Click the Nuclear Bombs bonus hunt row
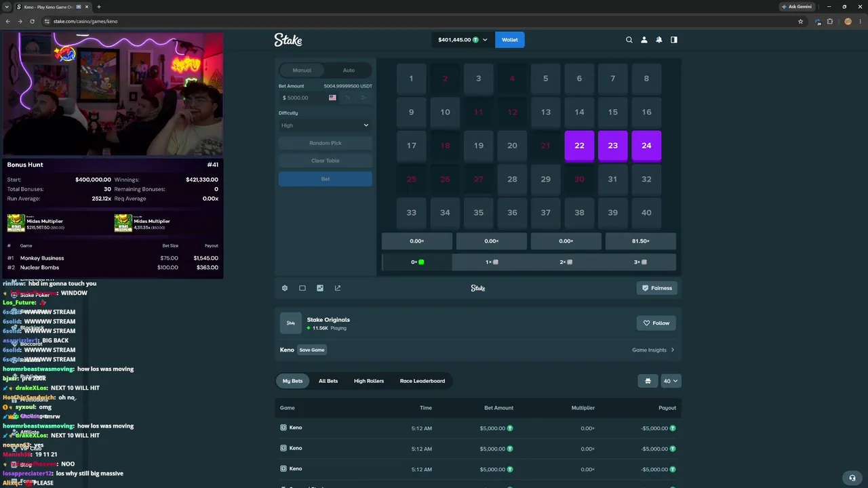 113,268
